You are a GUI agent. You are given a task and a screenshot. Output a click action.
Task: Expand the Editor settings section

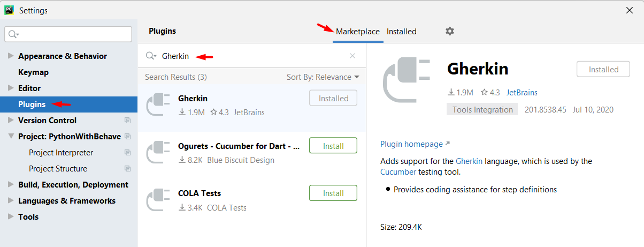[11, 88]
